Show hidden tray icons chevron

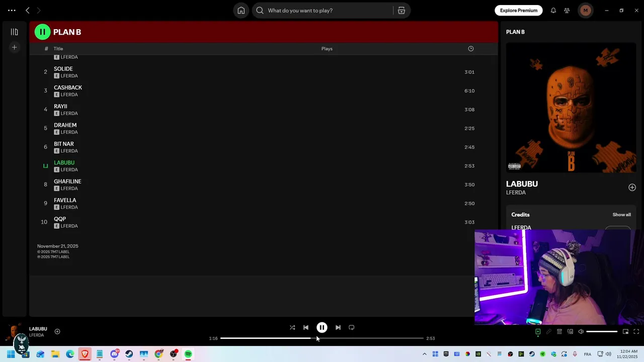point(425,354)
